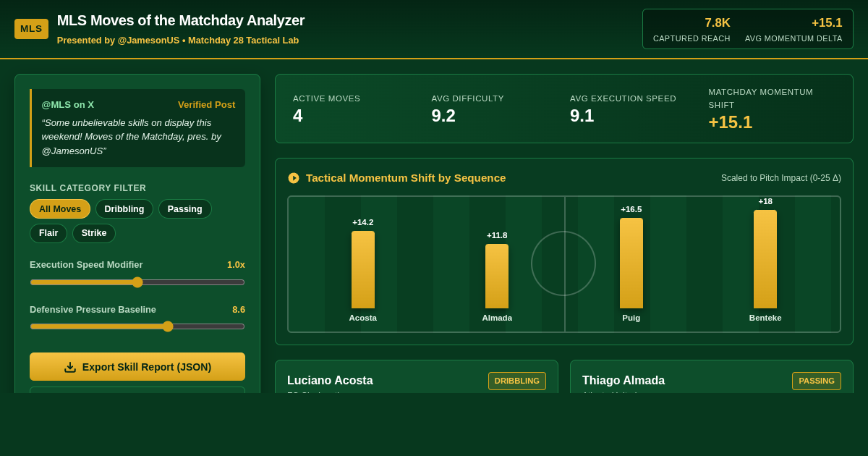Screen dimensions: 868x456
Task: Click the +16.5 label above Puig bar
Action: coord(631,209)
